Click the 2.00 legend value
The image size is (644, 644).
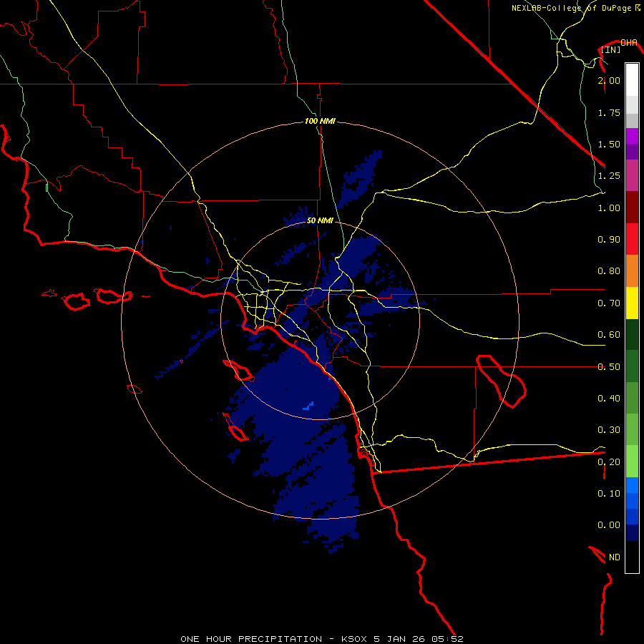coord(609,80)
